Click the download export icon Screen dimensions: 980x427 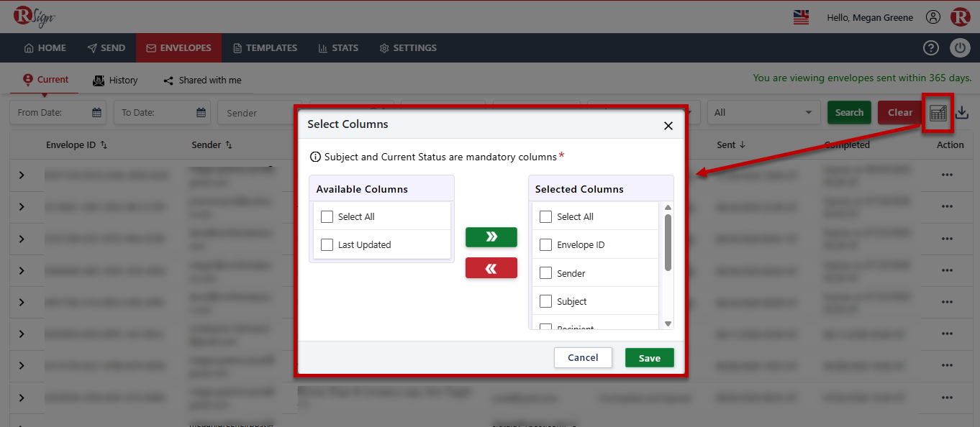(x=963, y=113)
